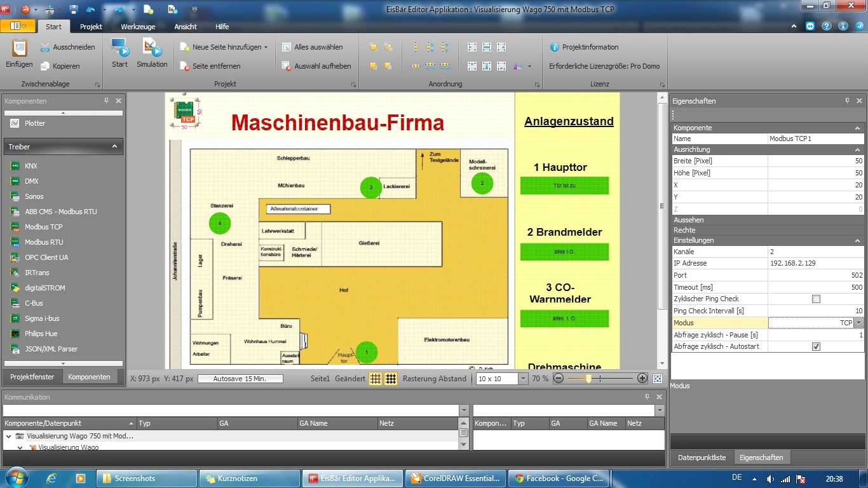Click the Einfügen paste icon

click(x=19, y=48)
